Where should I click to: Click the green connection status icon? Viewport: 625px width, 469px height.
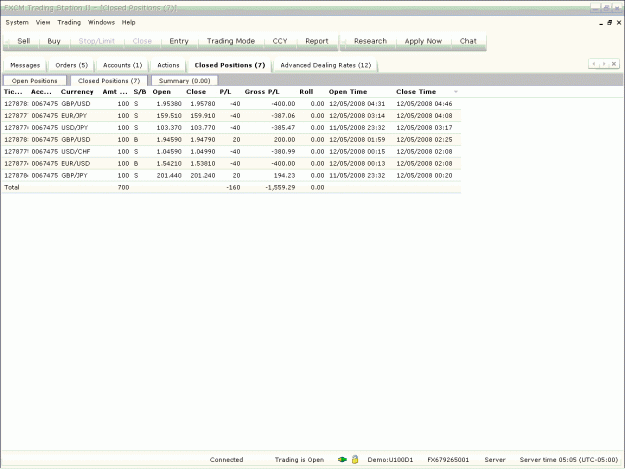342,459
